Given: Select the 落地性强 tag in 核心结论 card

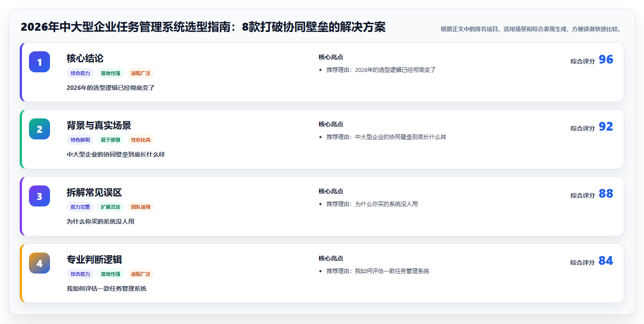Looking at the screenshot, I should (x=111, y=73).
